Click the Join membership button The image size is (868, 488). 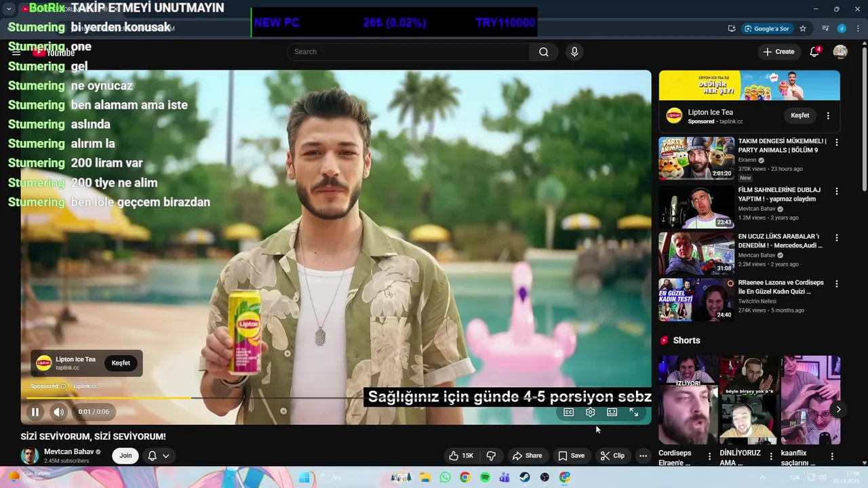[125, 455]
